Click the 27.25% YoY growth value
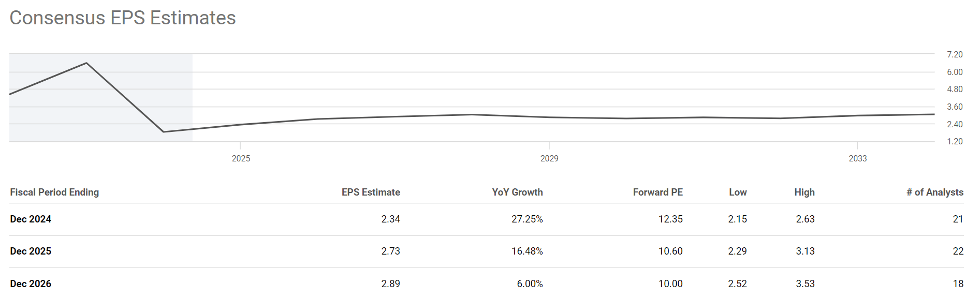Image resolution: width=980 pixels, height=298 pixels. coord(527,219)
